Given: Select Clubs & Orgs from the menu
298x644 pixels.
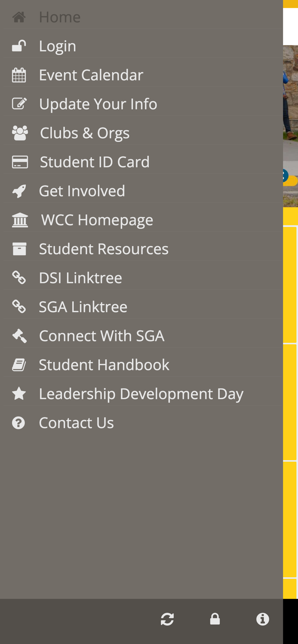Looking at the screenshot, I should pyautogui.click(x=84, y=132).
